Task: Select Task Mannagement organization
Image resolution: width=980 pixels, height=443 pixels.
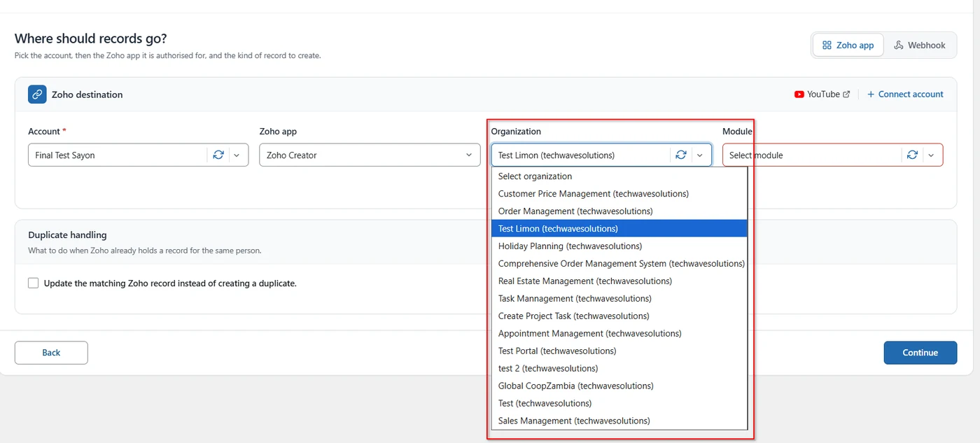Action: (619, 299)
